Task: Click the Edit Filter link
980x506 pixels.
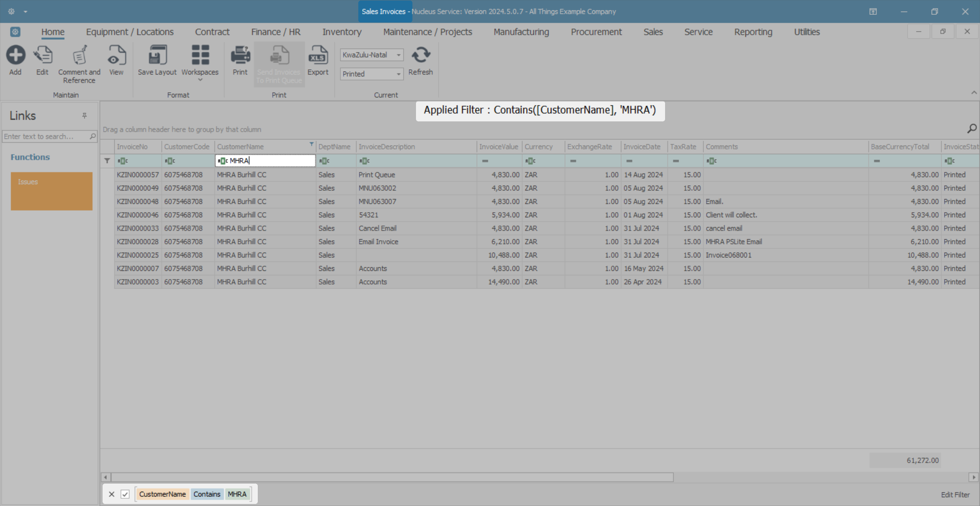Action: 955,495
